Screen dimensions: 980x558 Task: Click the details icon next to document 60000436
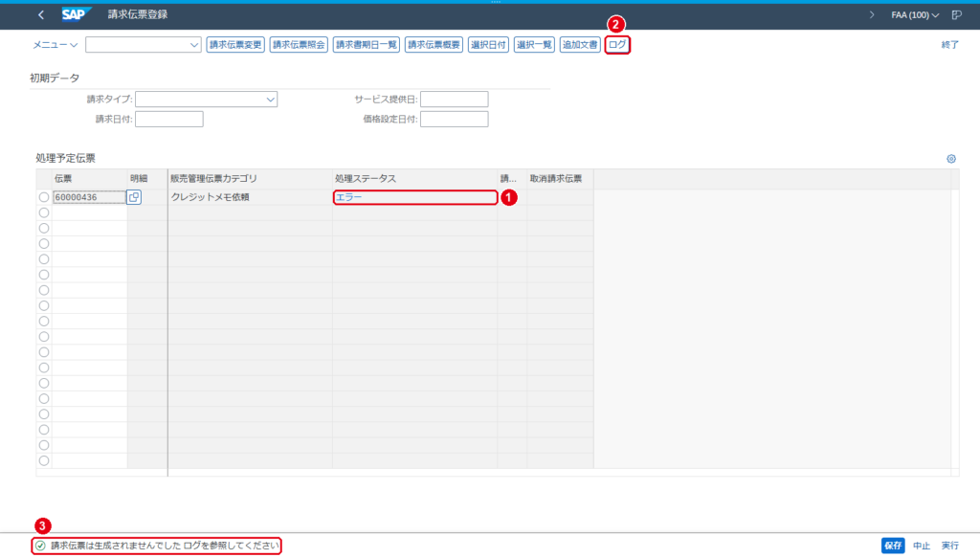[134, 197]
